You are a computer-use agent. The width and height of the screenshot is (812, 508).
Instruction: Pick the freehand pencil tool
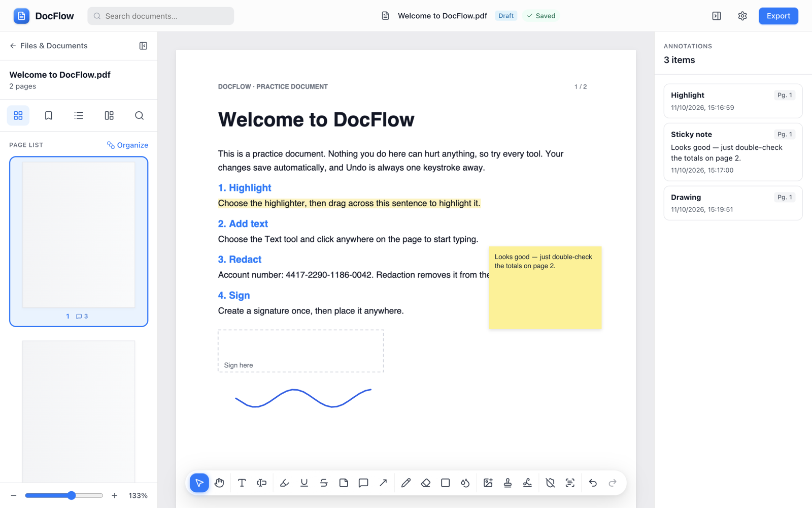pyautogui.click(x=406, y=483)
